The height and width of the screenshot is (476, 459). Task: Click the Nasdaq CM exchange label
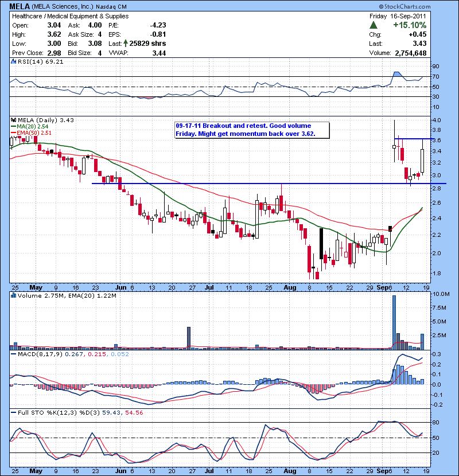point(111,7)
